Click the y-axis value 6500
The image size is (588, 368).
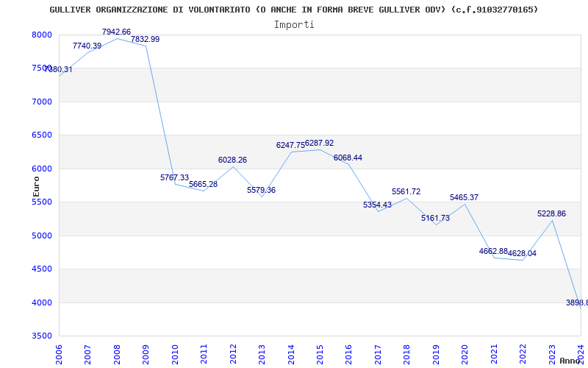42,135
